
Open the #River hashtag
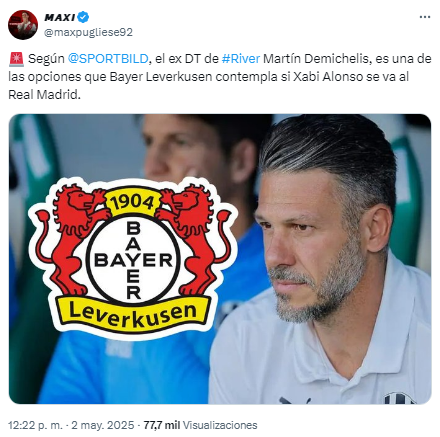click(x=241, y=59)
